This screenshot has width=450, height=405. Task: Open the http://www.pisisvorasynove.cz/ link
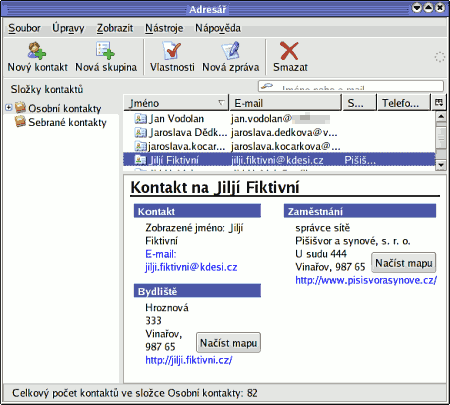366,280
